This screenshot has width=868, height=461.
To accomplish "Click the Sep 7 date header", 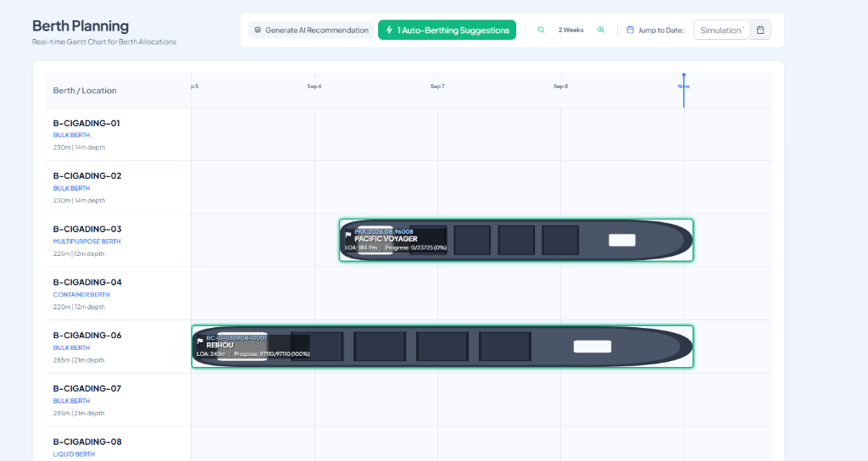I will point(437,86).
